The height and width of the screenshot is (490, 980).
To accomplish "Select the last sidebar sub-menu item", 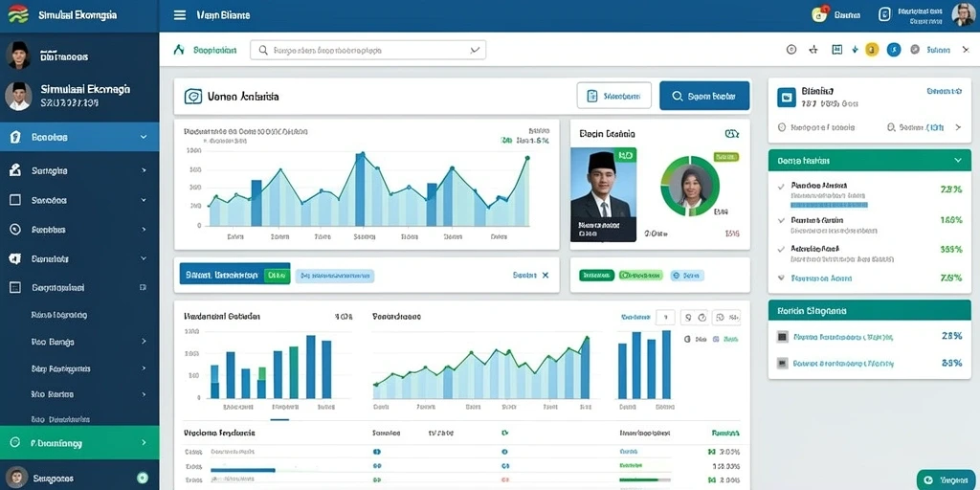I will (60, 419).
